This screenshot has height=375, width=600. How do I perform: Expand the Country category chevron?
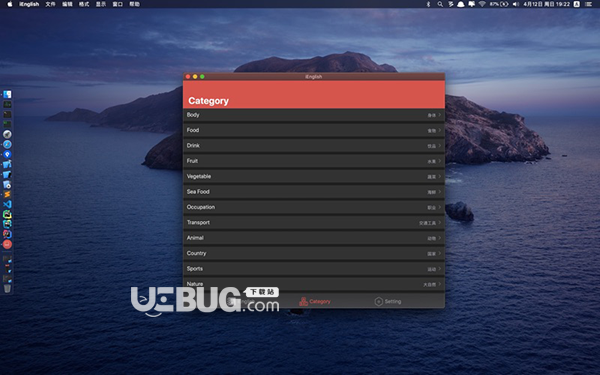pos(440,253)
